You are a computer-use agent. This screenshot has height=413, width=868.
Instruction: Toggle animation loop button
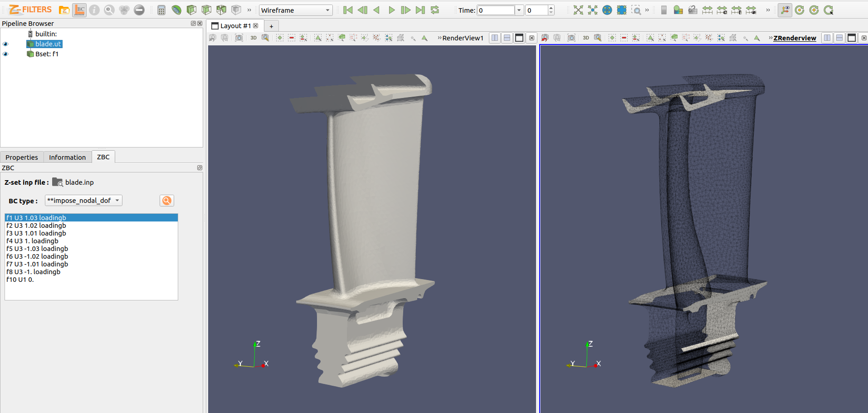tap(435, 10)
